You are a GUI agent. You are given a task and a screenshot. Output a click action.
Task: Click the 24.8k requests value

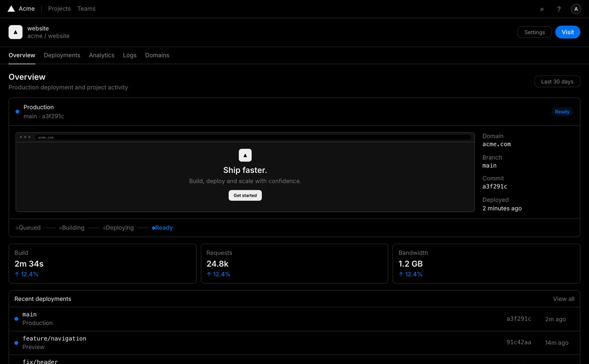(218, 264)
